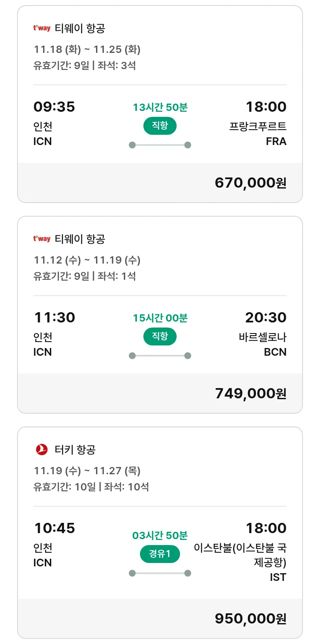320x644 pixels.
Task: Open the 11.12 (수) ~ 11.19 (수) dates
Action: 87,260
